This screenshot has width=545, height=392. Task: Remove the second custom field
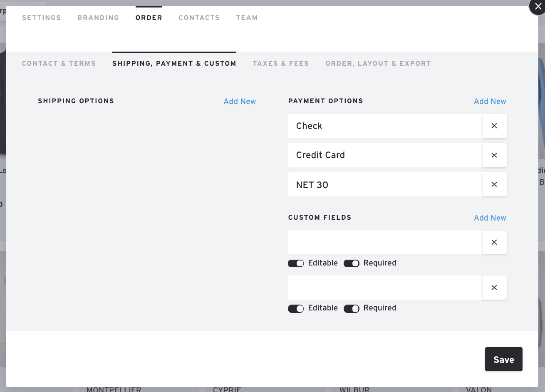(494, 287)
